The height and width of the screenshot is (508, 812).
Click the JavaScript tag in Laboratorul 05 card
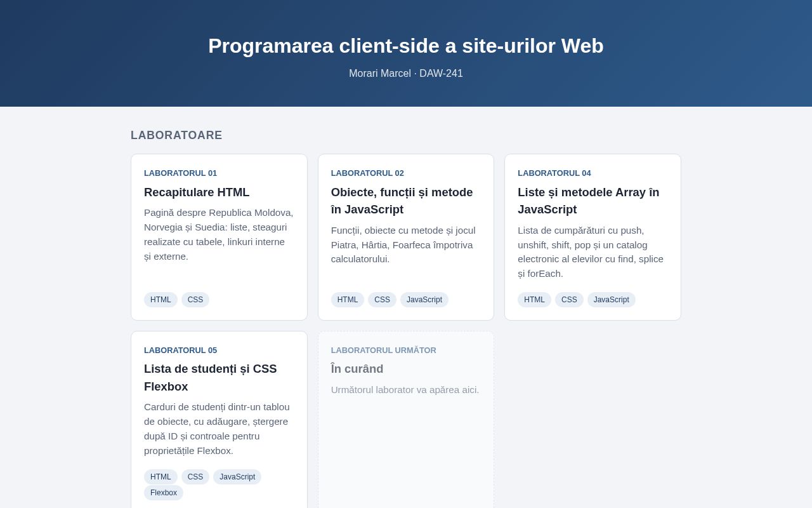click(x=237, y=477)
